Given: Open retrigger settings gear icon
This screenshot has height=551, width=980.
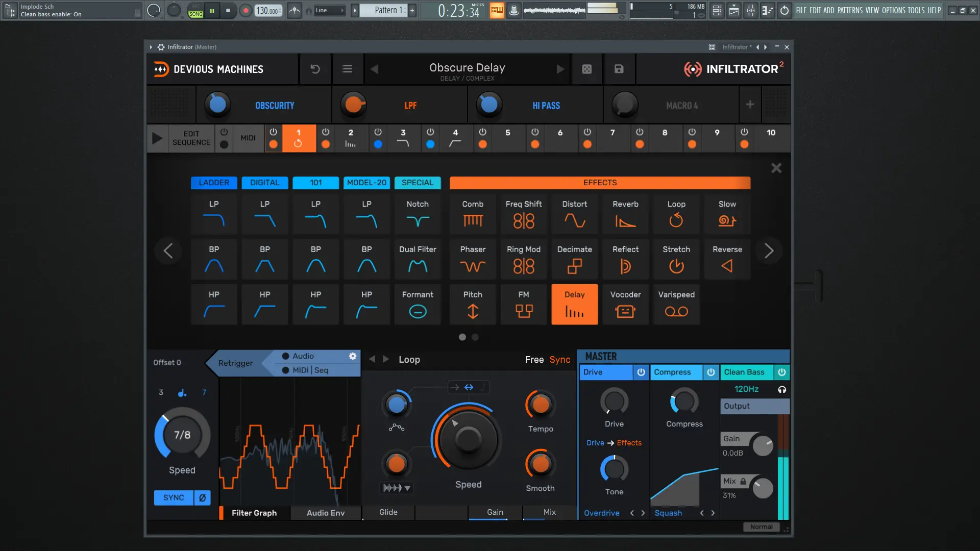Looking at the screenshot, I should tap(353, 356).
